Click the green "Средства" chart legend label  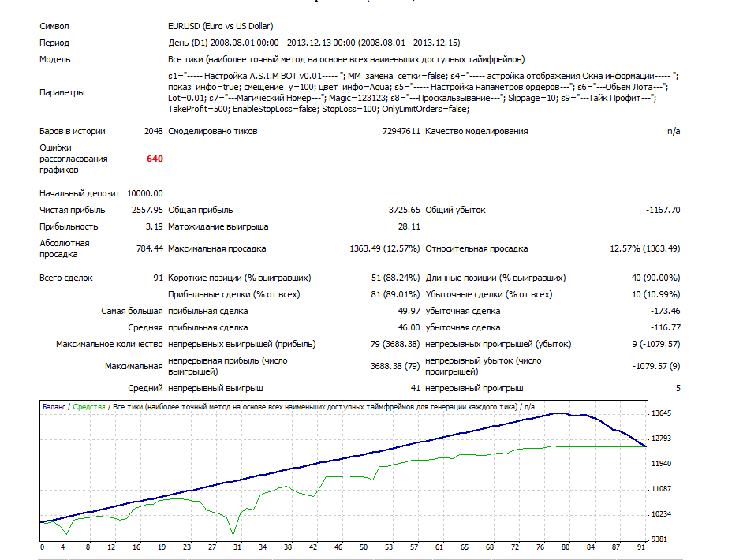click(x=89, y=407)
